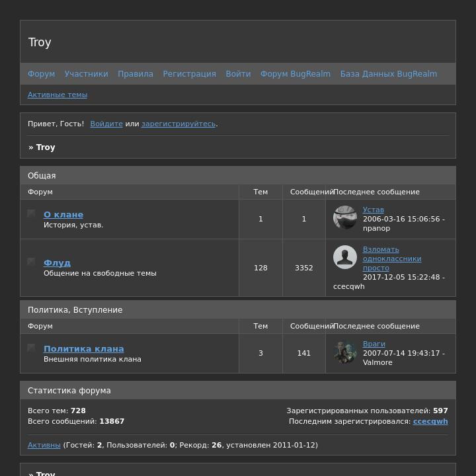The height and width of the screenshot is (476, 476).
Task: Click the зарегистрируйтесь link in the greeting
Action: pyautogui.click(x=178, y=124)
